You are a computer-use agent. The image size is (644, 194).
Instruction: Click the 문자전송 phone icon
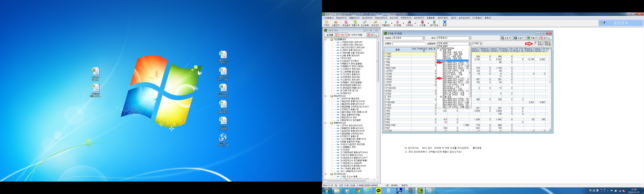point(434,23)
